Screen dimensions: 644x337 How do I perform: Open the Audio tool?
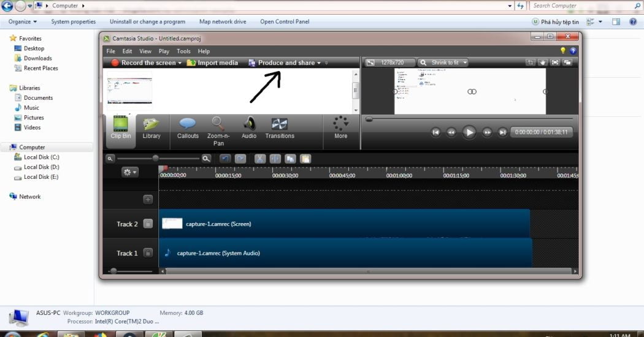(249, 127)
